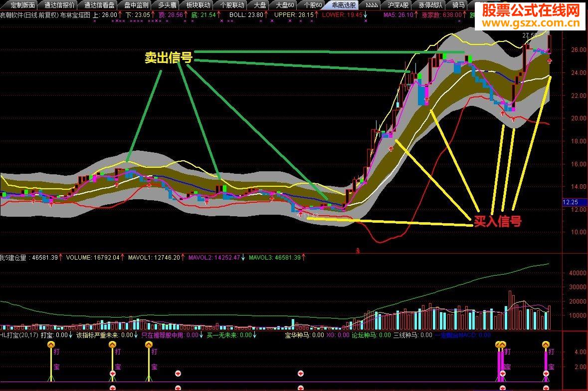Click the leftmost gold 打宝 signal arrow icon
This screenshot has width=588, height=391.
point(51,345)
